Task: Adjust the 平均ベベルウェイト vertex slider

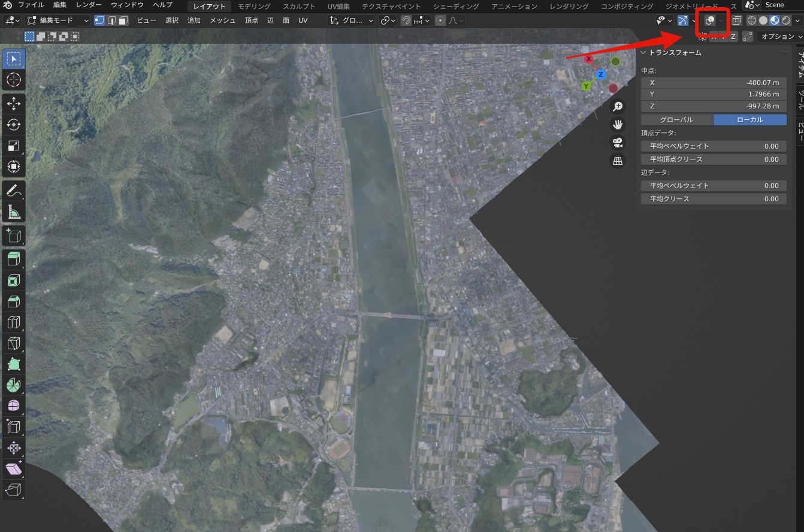Action: pos(714,146)
